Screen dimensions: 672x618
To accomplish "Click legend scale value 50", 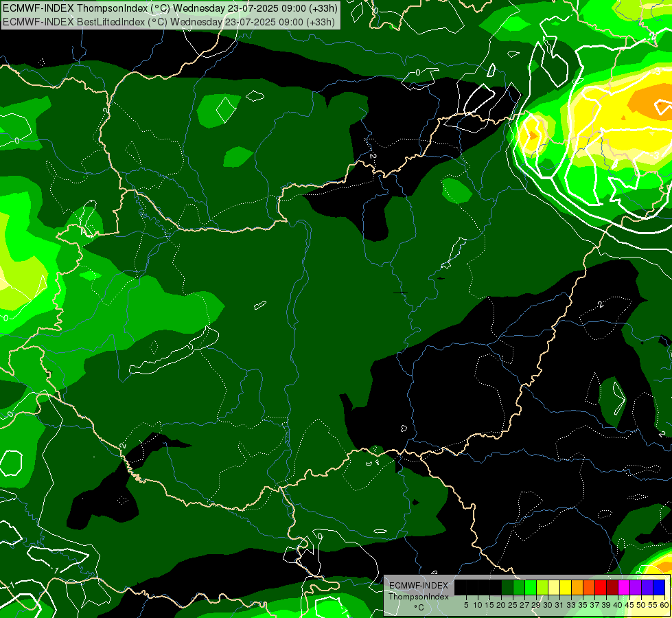I will (x=642, y=605).
